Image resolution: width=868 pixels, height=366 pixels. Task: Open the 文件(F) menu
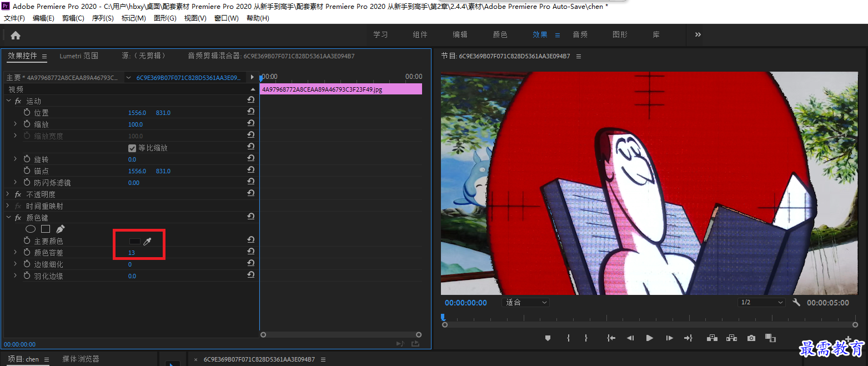[x=14, y=18]
